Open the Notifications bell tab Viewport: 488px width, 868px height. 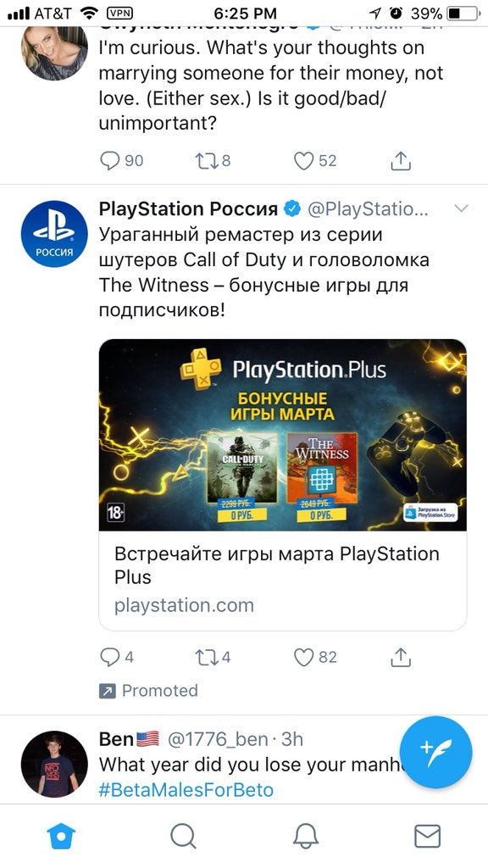(x=305, y=836)
